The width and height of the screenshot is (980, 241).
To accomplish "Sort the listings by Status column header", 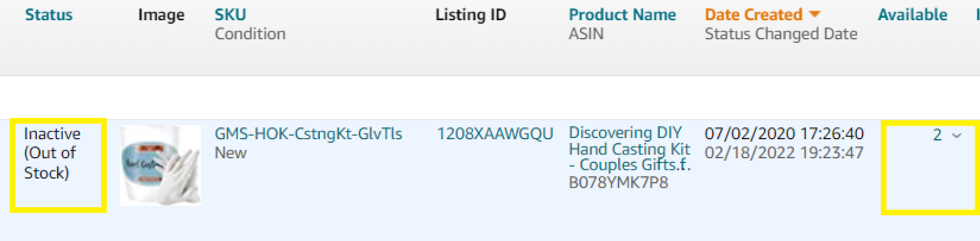I will point(49,15).
